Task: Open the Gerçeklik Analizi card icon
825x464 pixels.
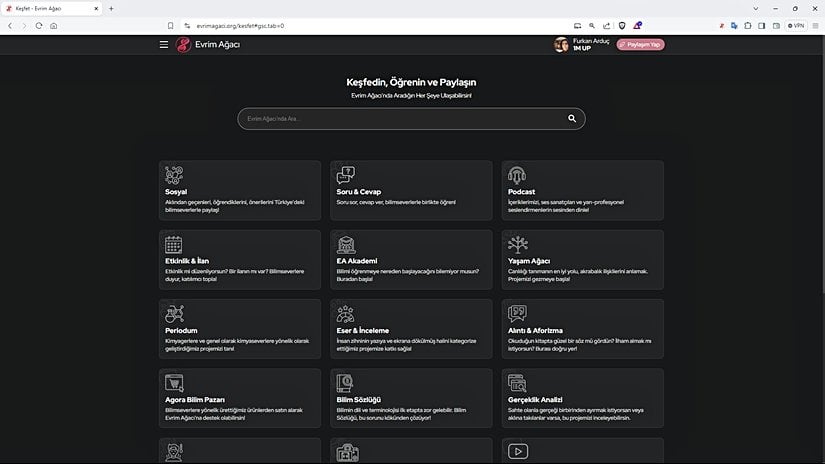Action: pos(517,383)
